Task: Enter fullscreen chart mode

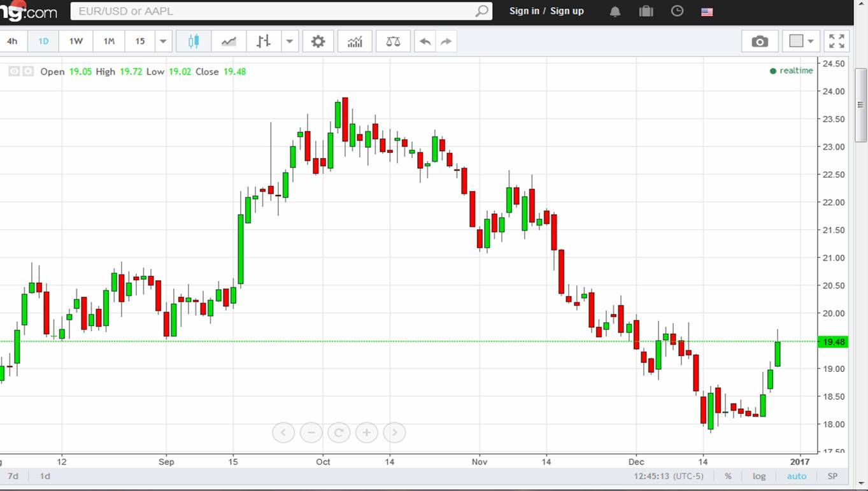Action: (x=836, y=41)
